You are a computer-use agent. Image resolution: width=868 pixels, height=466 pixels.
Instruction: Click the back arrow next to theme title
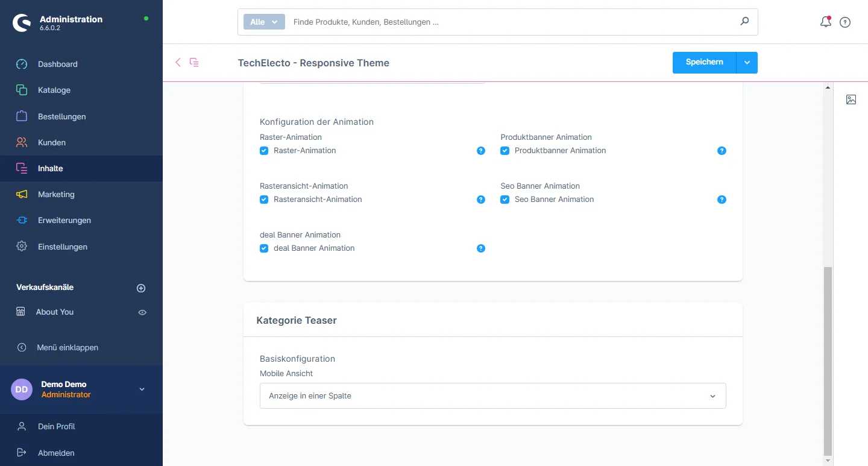[x=178, y=62]
